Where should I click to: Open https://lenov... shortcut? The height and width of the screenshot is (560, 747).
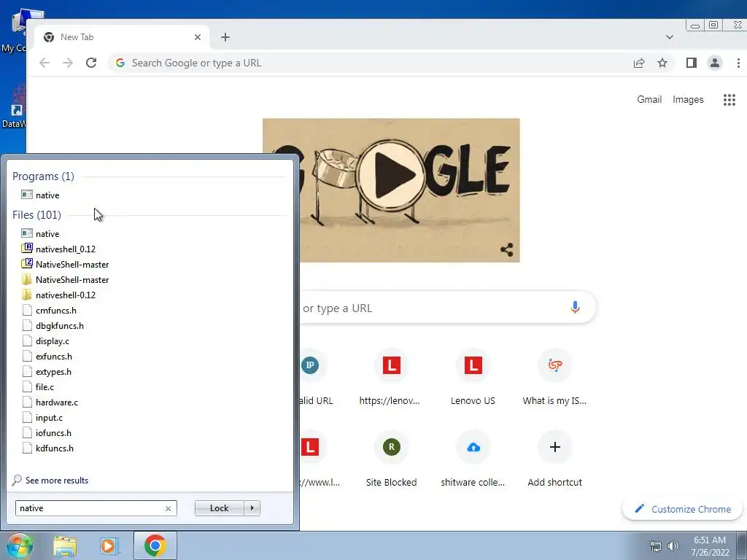coord(391,376)
